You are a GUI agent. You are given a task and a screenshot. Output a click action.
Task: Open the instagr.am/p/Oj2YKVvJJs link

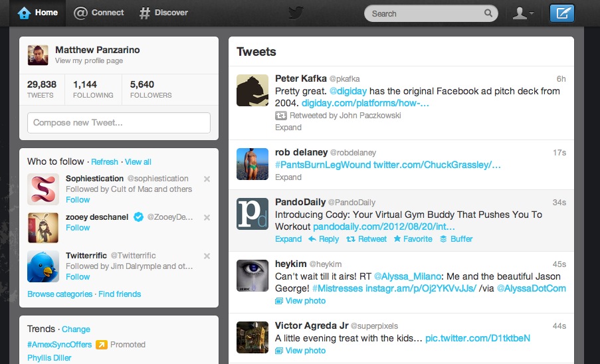(x=421, y=289)
